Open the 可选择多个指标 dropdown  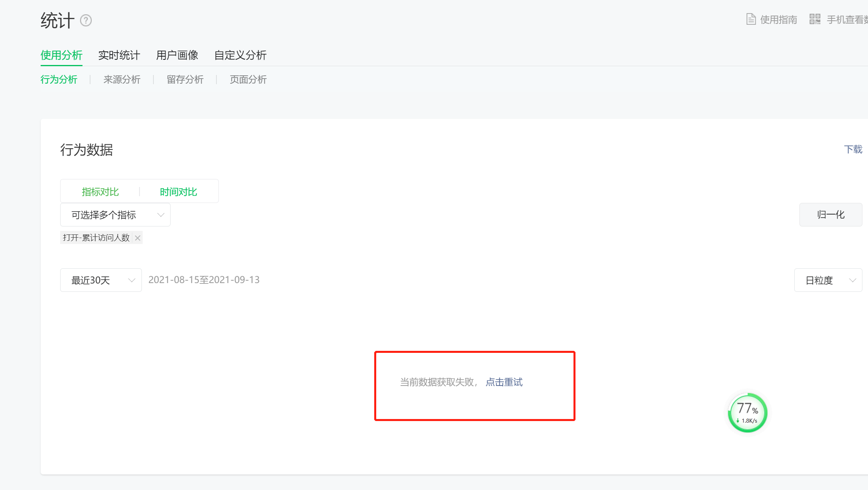[115, 215]
